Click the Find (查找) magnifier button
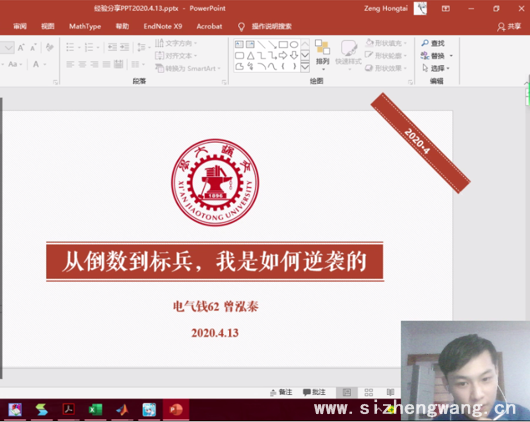 point(433,43)
